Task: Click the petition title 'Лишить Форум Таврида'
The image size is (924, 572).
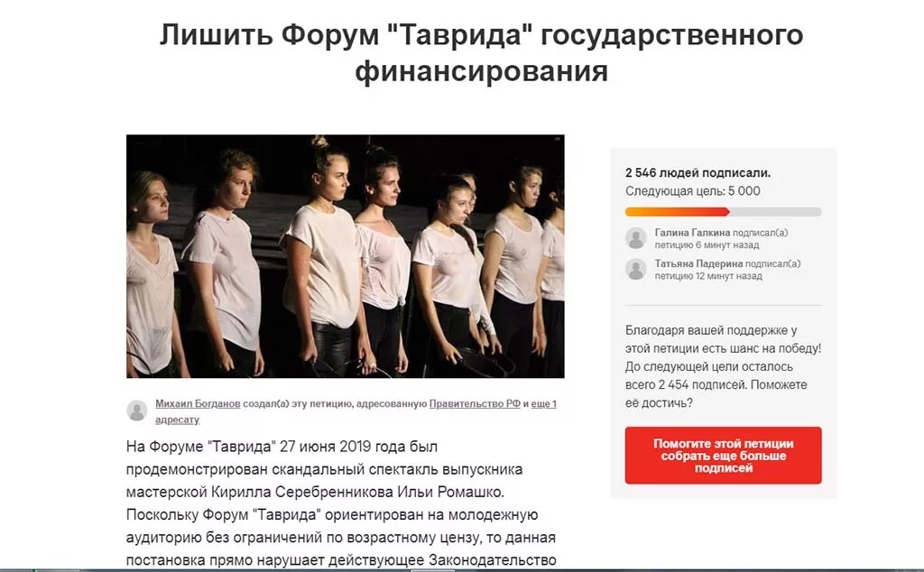Action: click(x=481, y=52)
